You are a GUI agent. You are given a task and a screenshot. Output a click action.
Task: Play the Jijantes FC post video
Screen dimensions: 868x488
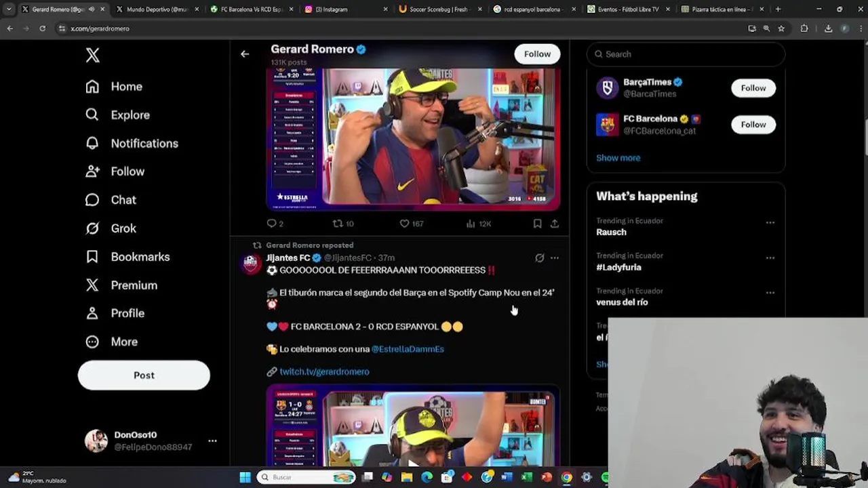pos(413,427)
